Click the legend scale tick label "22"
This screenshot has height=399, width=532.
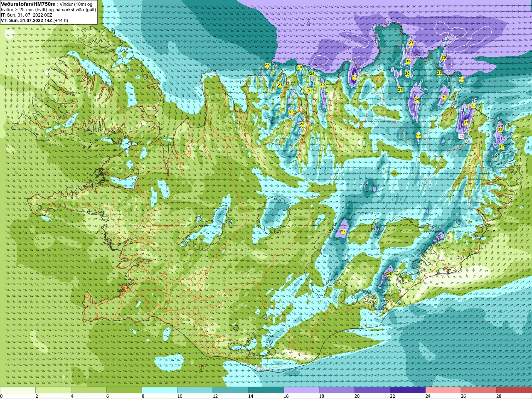(392, 396)
